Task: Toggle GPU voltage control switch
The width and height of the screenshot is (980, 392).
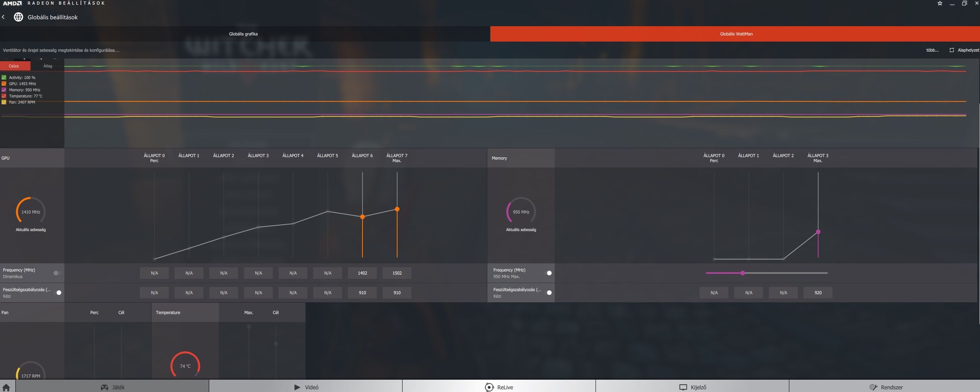Action: point(57,293)
